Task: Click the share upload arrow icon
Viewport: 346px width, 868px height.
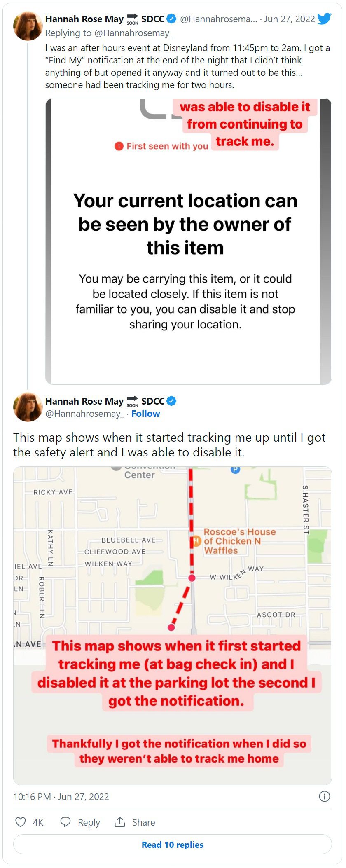Action: click(x=120, y=821)
